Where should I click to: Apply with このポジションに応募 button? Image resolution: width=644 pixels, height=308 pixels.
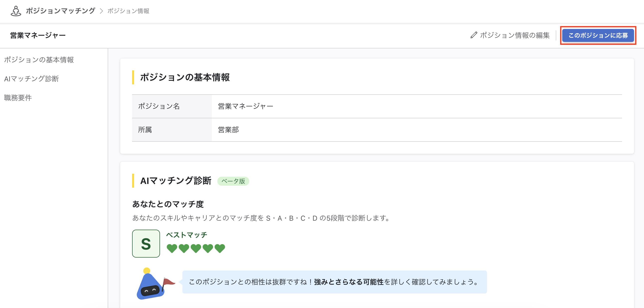(x=598, y=35)
